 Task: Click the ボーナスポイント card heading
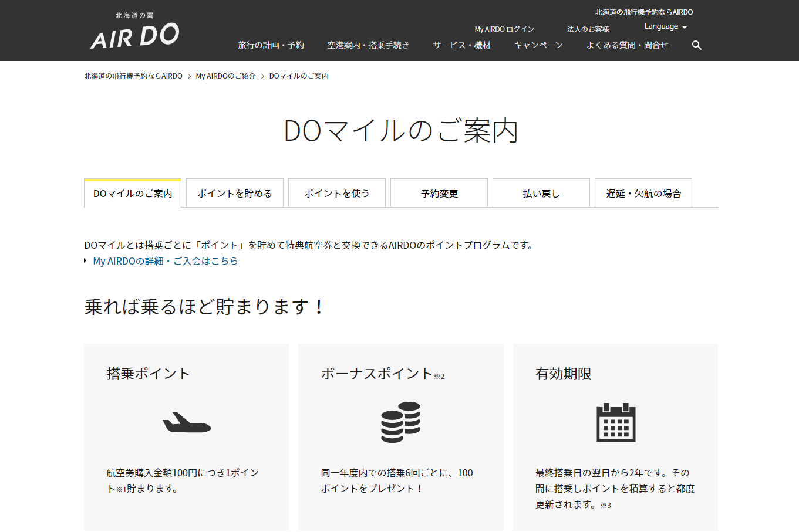point(383,374)
